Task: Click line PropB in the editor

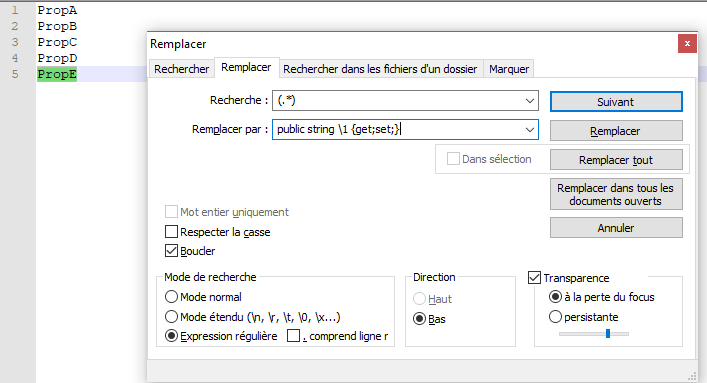Action: 57,26
